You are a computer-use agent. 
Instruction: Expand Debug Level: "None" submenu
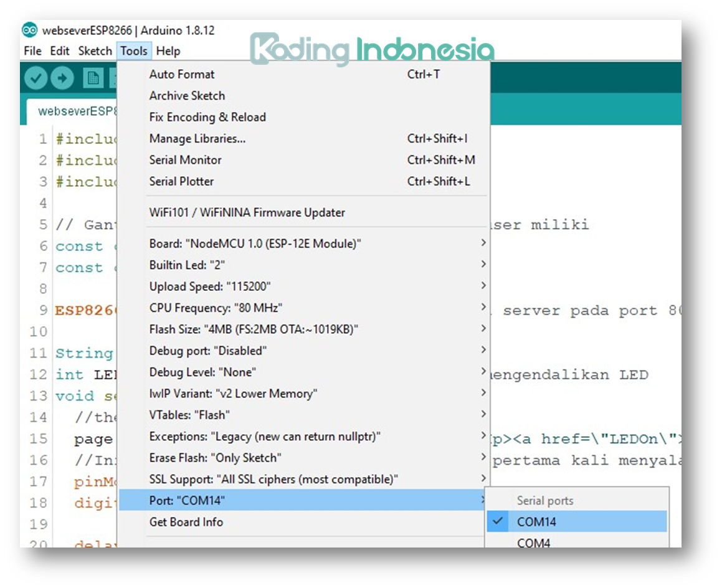304,372
